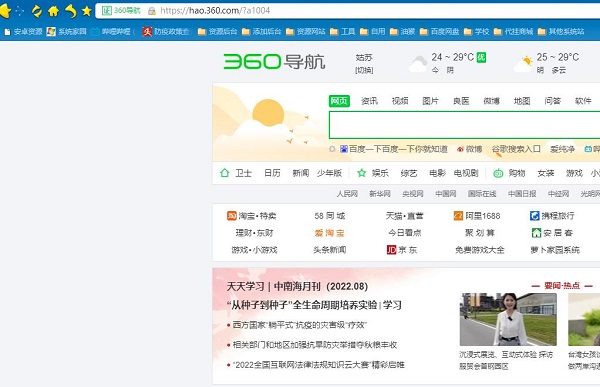The image size is (600, 387).
Task: Open the 新华网 news site link
Action: click(x=380, y=194)
